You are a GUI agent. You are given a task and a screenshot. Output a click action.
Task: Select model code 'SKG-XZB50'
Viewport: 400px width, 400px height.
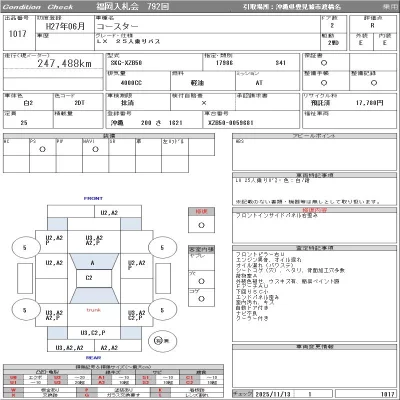point(126,63)
